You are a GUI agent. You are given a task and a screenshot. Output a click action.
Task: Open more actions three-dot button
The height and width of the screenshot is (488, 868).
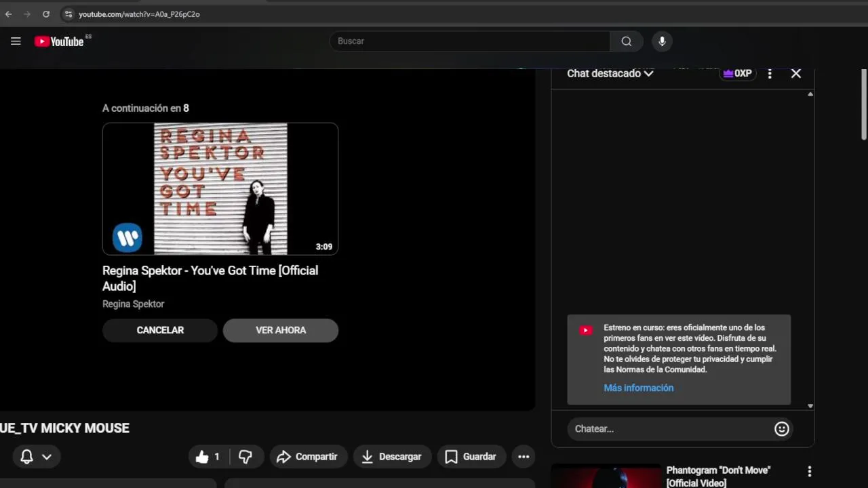tap(524, 457)
